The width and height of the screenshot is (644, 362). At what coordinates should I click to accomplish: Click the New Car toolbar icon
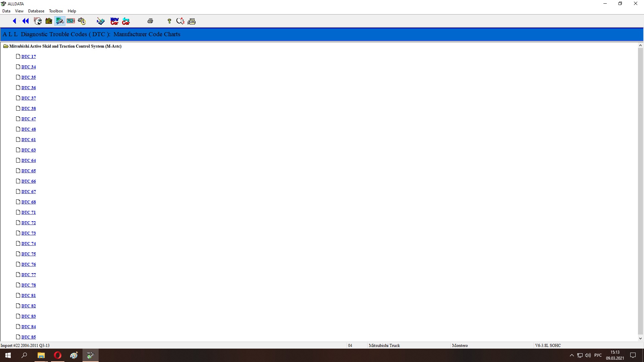click(x=114, y=21)
